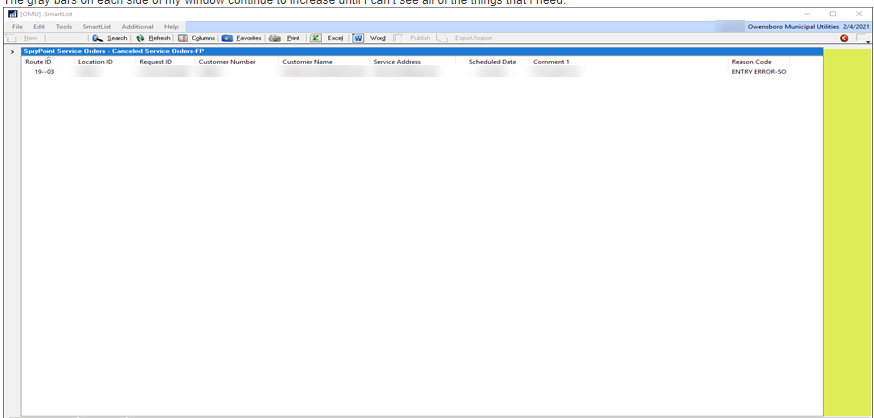874x418 pixels.
Task: Export list with the Excel icon
Action: [x=315, y=38]
